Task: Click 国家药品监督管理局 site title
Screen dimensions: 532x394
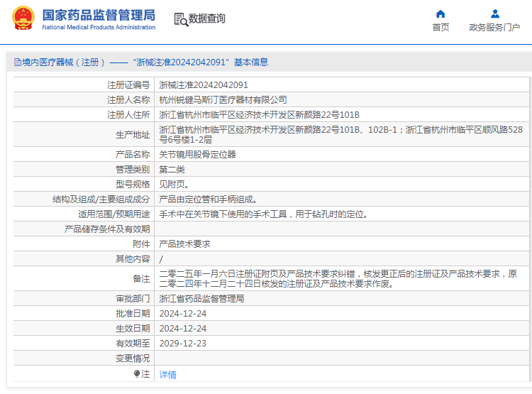Action: [x=99, y=16]
